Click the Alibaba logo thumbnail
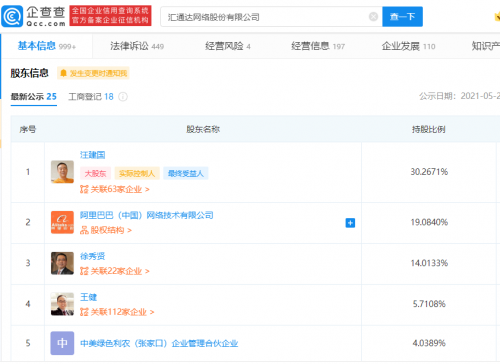Image resolution: width=500 pixels, height=364 pixels. [x=62, y=222]
